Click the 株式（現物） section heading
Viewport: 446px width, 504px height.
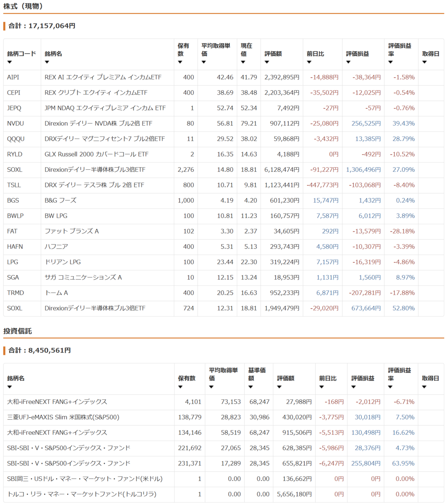click(x=23, y=6)
